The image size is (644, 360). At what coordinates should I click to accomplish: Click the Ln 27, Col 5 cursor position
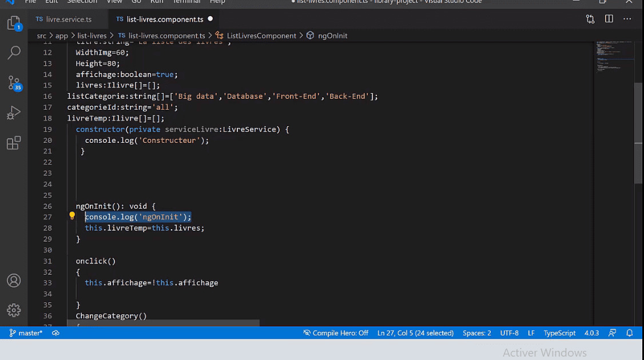[415, 333]
